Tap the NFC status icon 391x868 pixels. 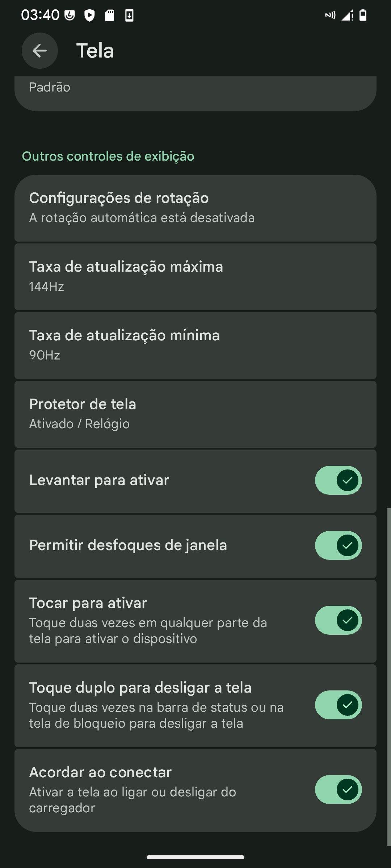pos(330,15)
